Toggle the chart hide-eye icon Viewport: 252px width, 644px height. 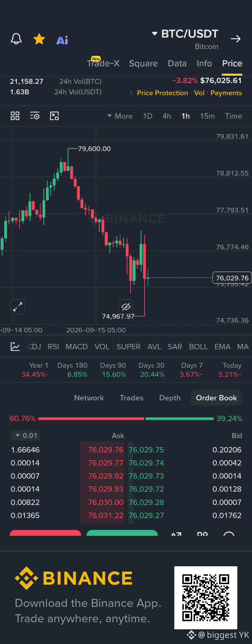126,307
